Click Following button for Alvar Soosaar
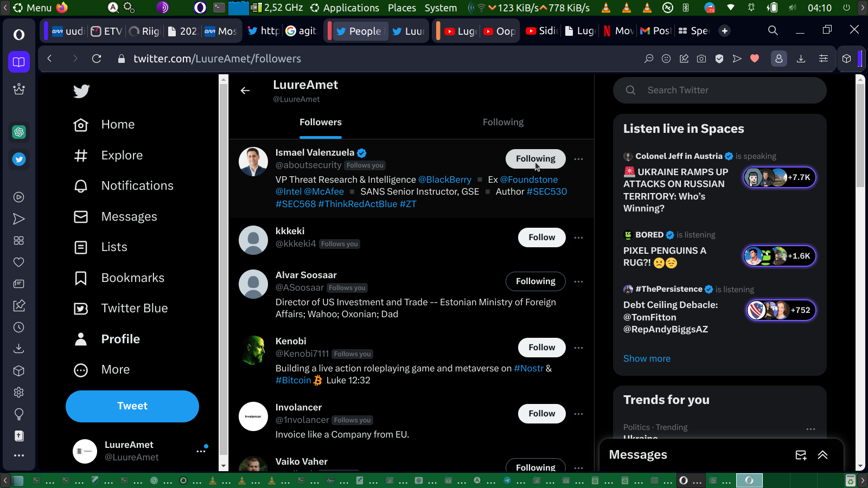Screen dimensions: 868x488 tap(535, 281)
